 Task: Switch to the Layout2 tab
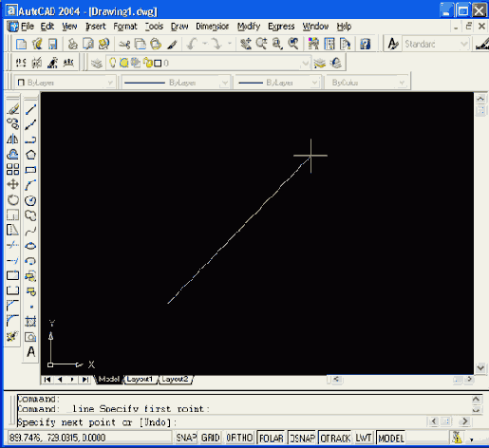point(176,379)
